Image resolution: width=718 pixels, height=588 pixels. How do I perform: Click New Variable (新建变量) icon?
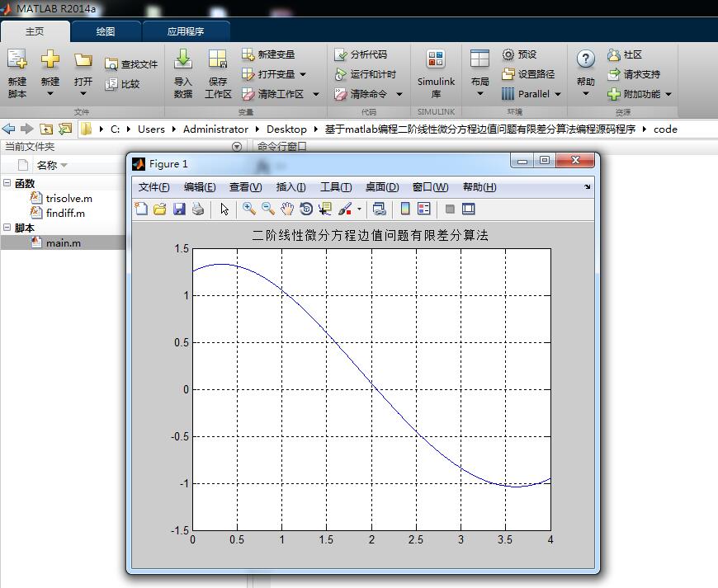tap(248, 54)
